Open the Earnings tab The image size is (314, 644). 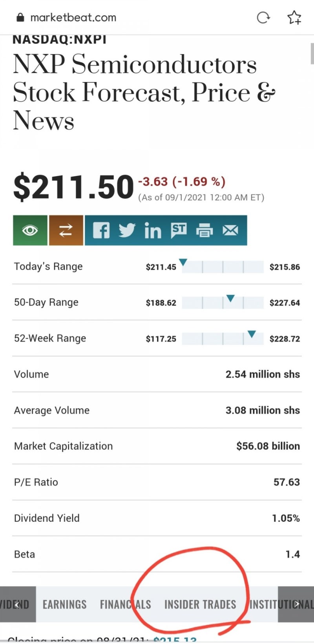(x=64, y=604)
